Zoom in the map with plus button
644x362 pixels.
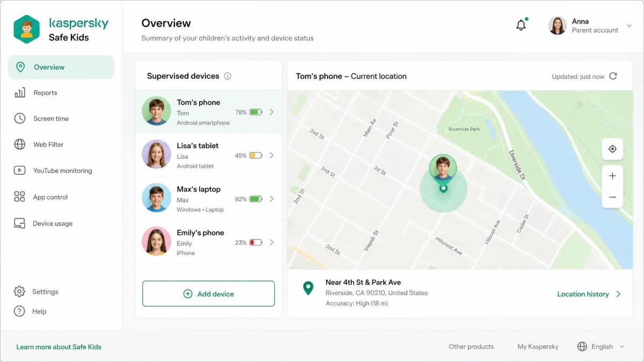point(612,176)
